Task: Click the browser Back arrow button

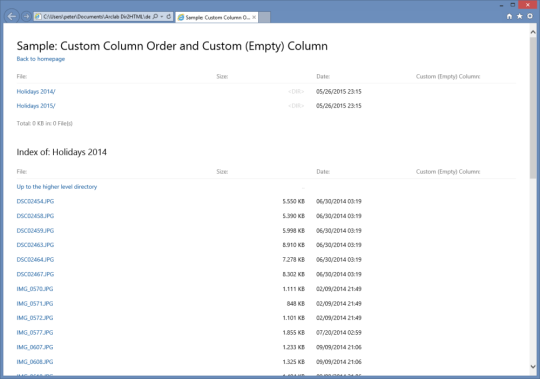Action: coord(12,17)
